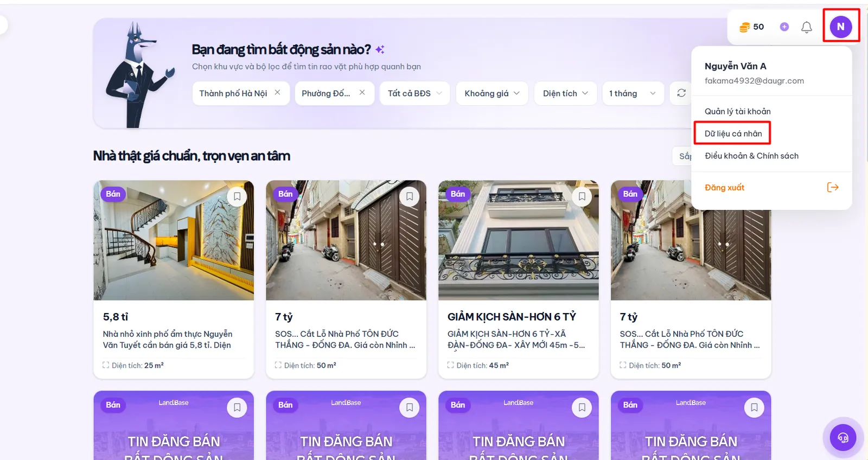
Task: View the balcony house facade photo
Action: (x=519, y=240)
